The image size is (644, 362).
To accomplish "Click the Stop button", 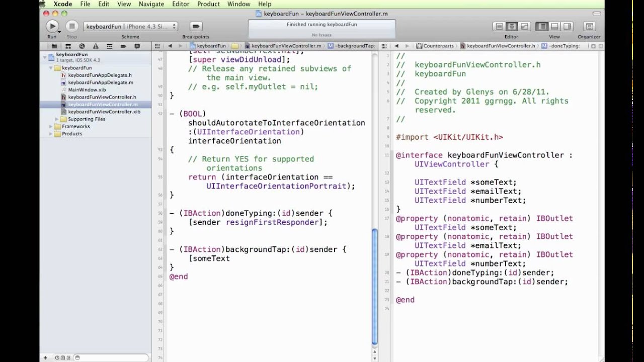I will 71,26.
